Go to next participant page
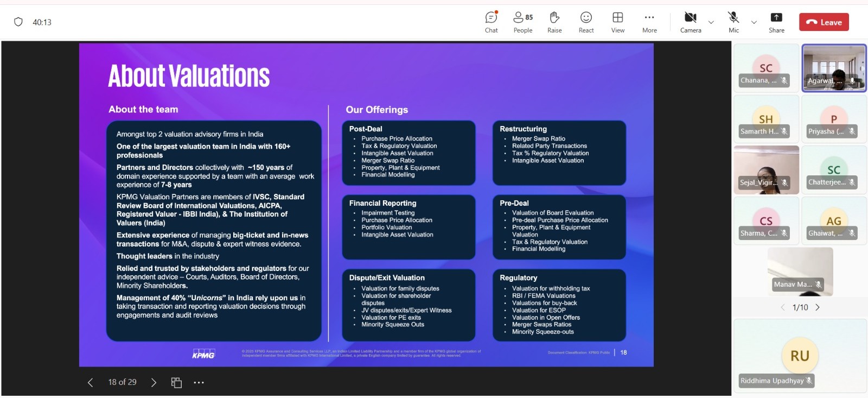The height and width of the screenshot is (398, 868). 818,307
